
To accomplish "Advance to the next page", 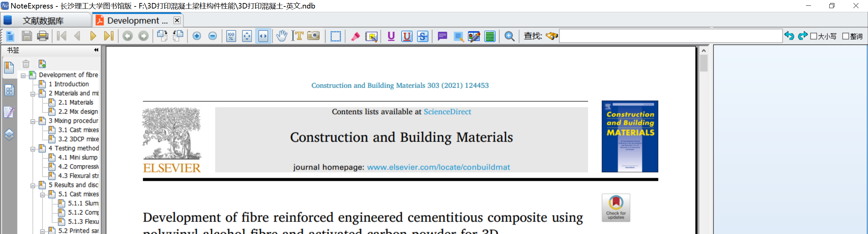I will pyautogui.click(x=93, y=36).
